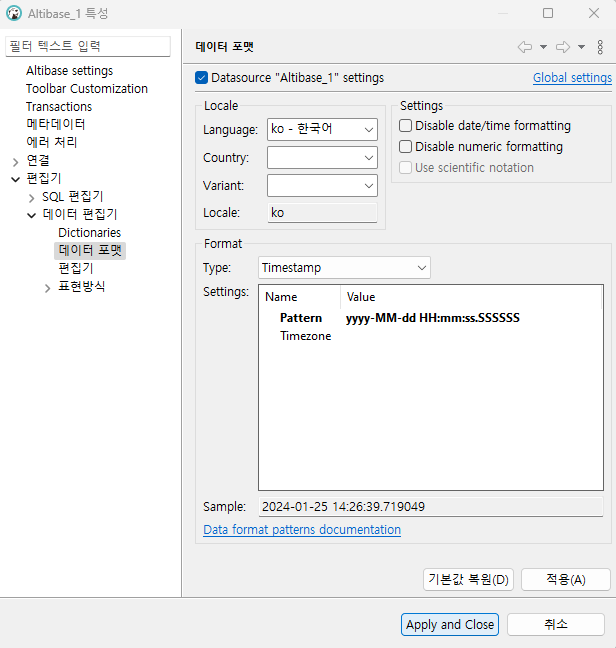Click the DBeaver icon in title bar
The width and height of the screenshot is (616, 648).
(x=14, y=14)
